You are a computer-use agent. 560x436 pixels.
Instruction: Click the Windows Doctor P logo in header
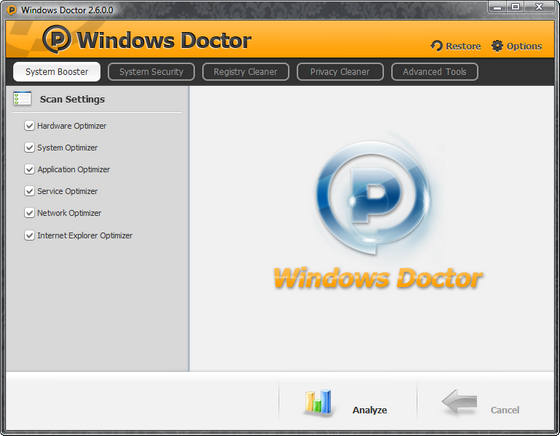point(56,39)
